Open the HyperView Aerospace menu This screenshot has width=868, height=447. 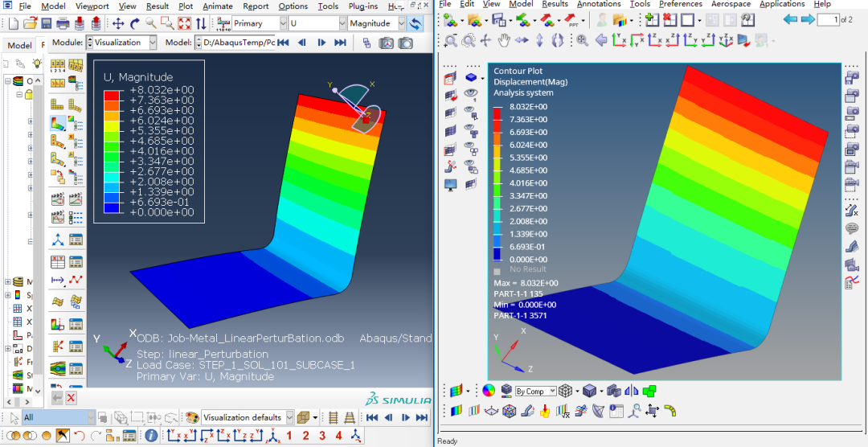tap(731, 4)
